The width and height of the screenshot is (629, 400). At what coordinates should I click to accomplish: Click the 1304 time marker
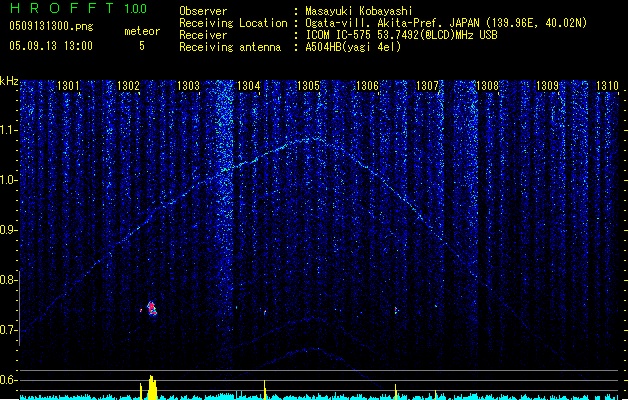[248, 86]
